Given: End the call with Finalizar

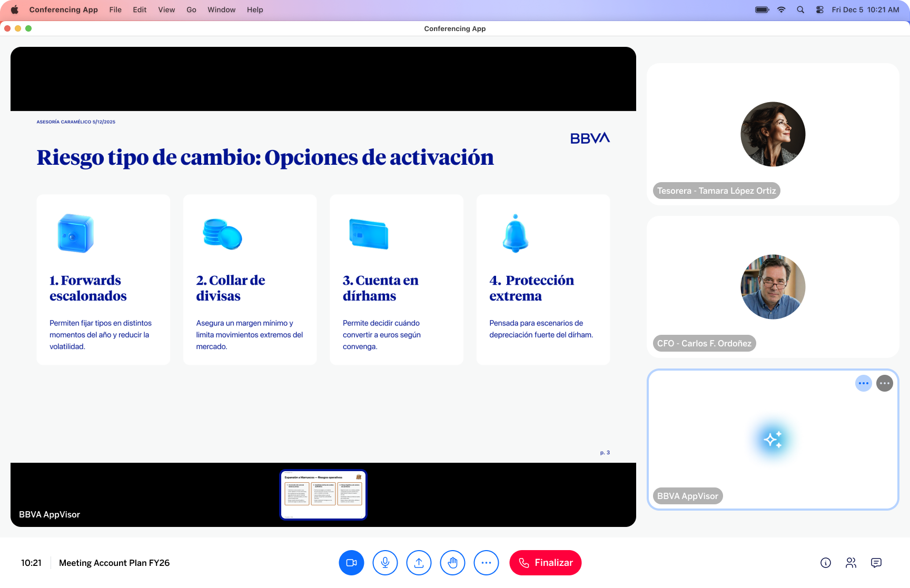Looking at the screenshot, I should (x=545, y=563).
